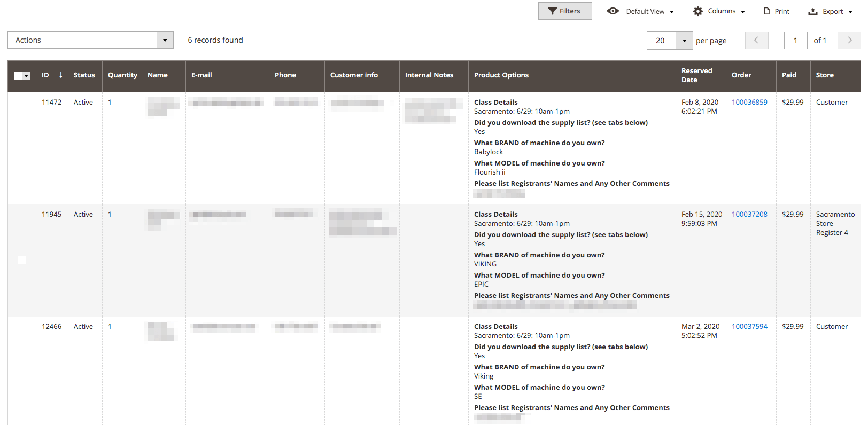The width and height of the screenshot is (868, 425).
Task: Expand the per page size dropdown
Action: tap(684, 41)
